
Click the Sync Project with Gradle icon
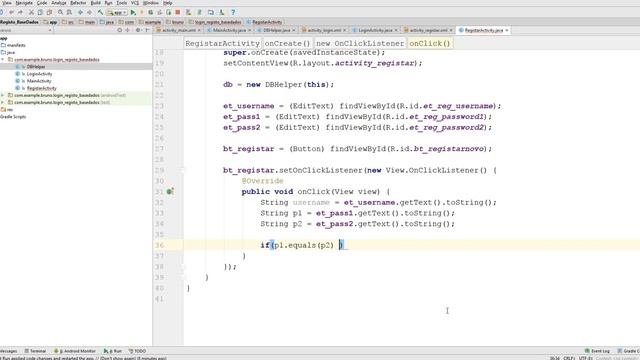tap(199, 13)
